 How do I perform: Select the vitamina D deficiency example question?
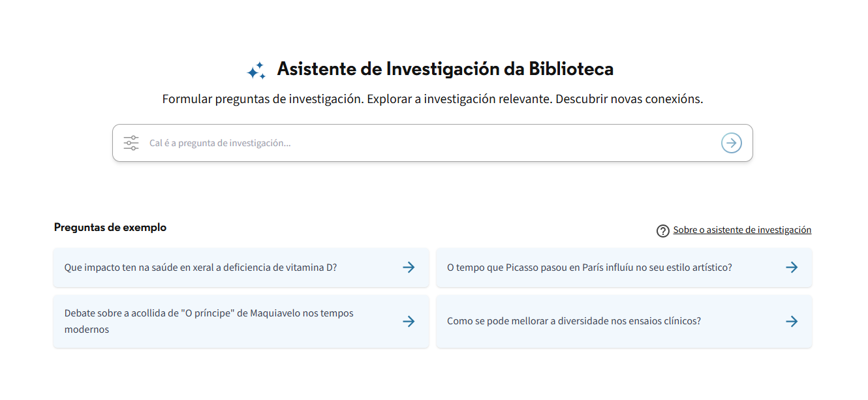click(x=200, y=267)
